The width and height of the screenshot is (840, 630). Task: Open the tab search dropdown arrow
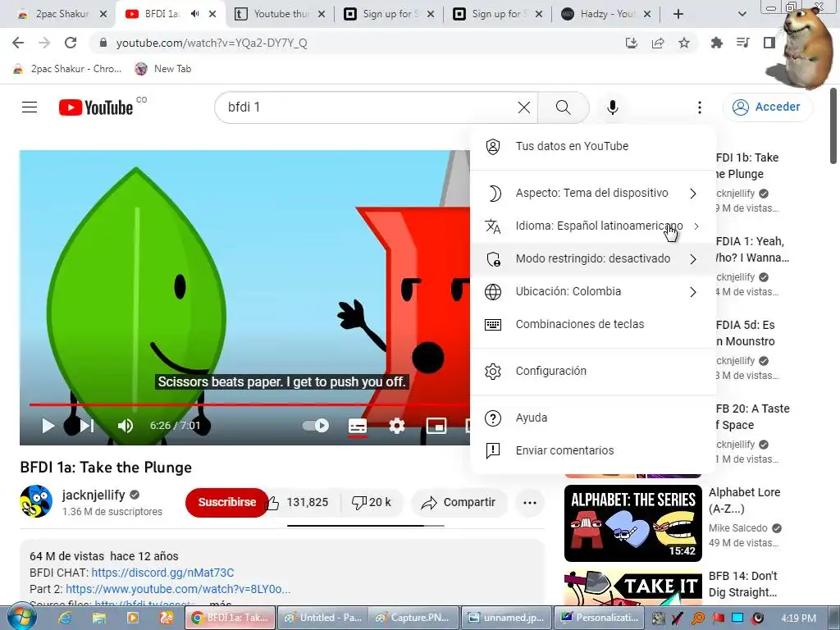point(742,14)
